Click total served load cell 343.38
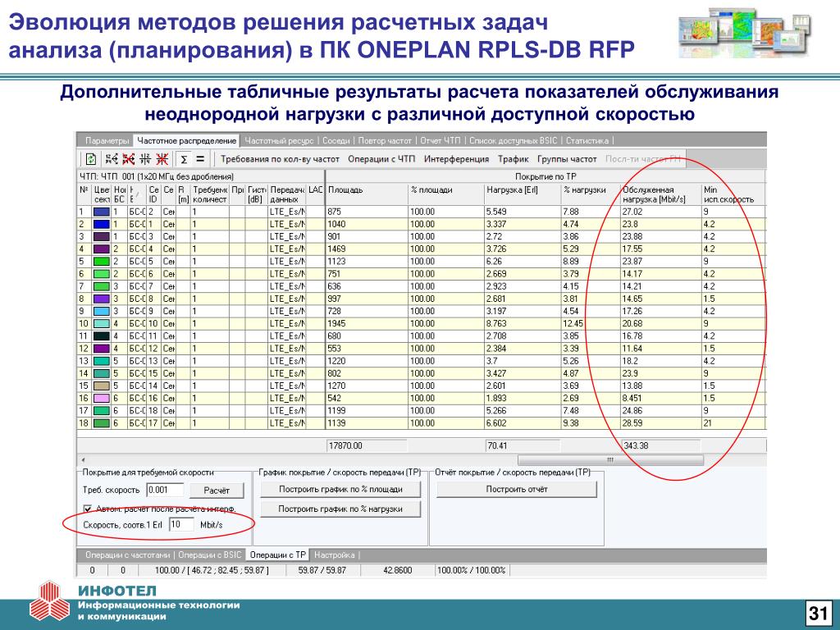The width and height of the screenshot is (840, 630). pyautogui.click(x=660, y=445)
